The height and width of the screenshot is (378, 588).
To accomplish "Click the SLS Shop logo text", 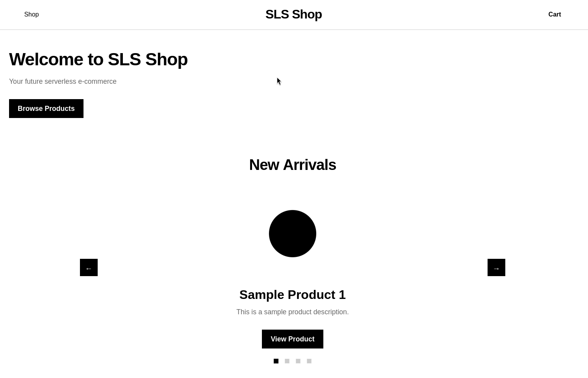I will pyautogui.click(x=293, y=14).
